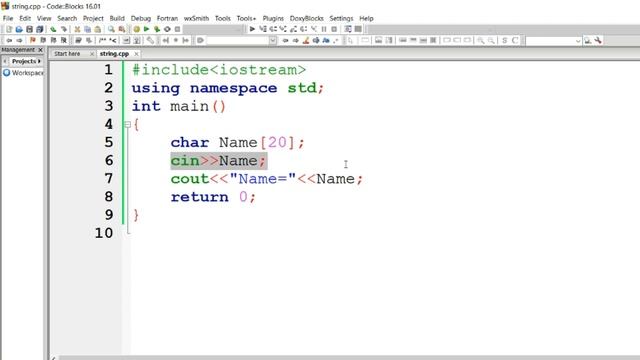The image size is (640, 360).
Task: Select the Workspace tree item
Action: pos(23,73)
